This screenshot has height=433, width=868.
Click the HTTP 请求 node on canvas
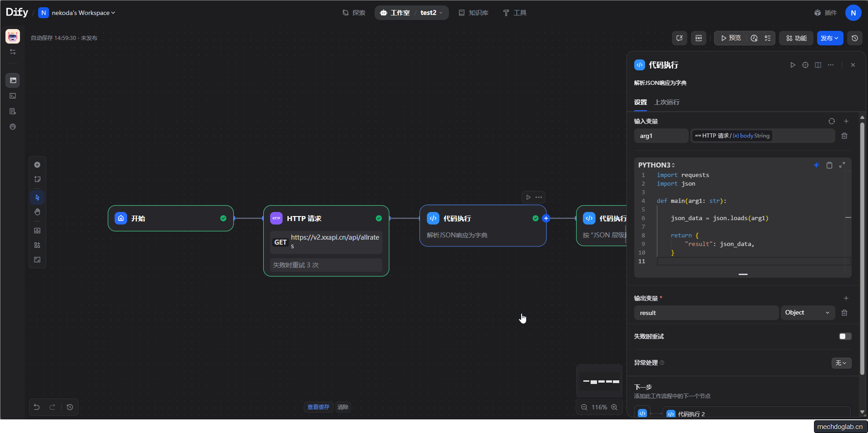point(326,219)
